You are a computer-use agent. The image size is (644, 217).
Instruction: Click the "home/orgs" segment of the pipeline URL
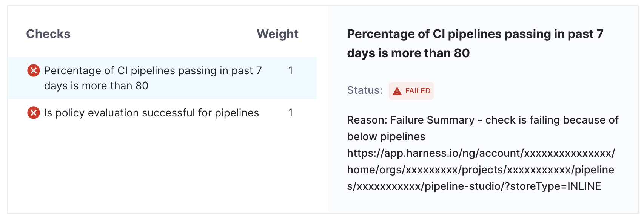[374, 170]
